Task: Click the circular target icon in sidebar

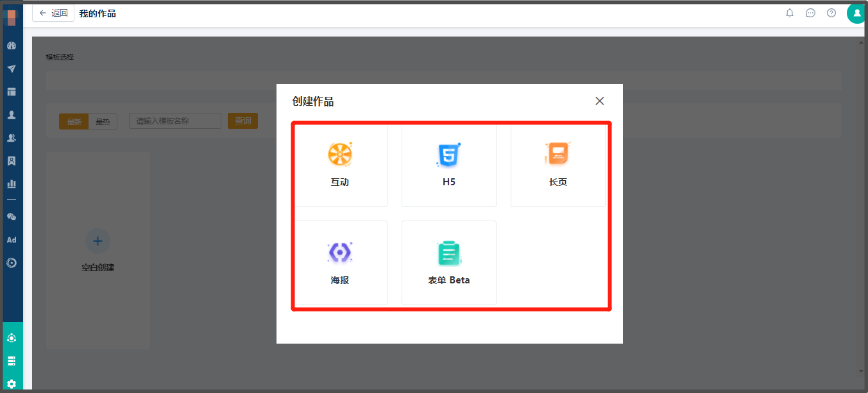Action: click(x=12, y=263)
